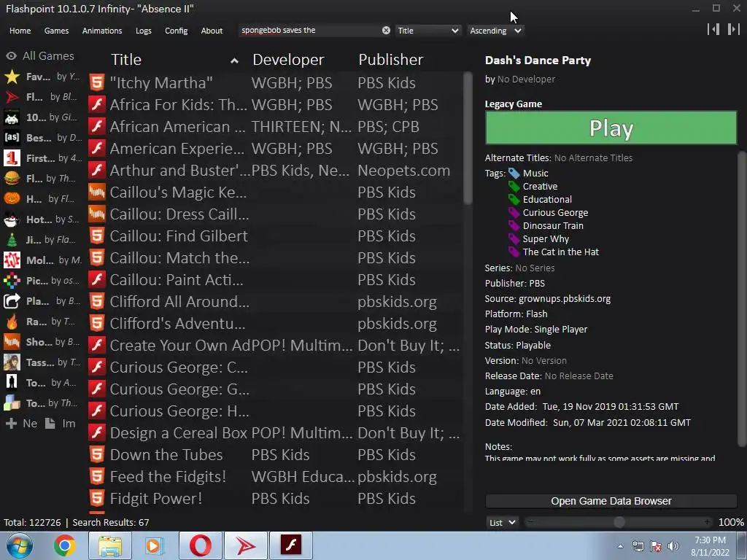The image size is (747, 560).
Task: Click the game list vertical scrollbar
Action: click(468, 138)
